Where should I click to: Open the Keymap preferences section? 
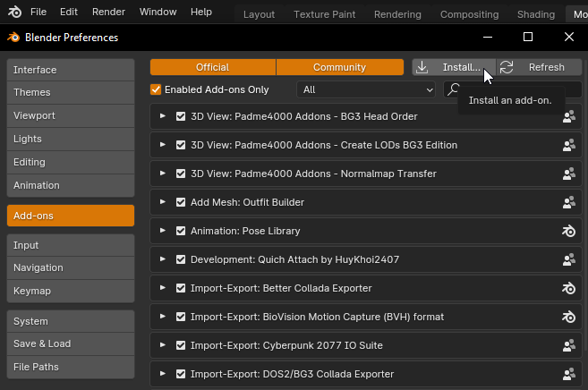(70, 291)
